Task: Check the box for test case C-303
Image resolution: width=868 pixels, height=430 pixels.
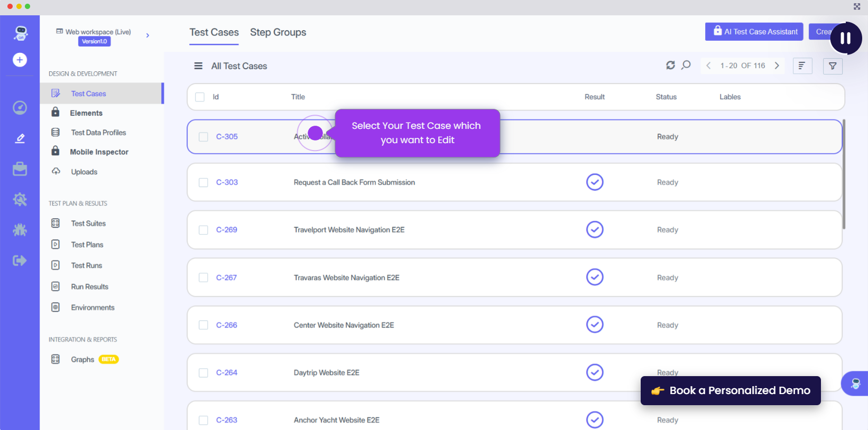Action: point(204,182)
